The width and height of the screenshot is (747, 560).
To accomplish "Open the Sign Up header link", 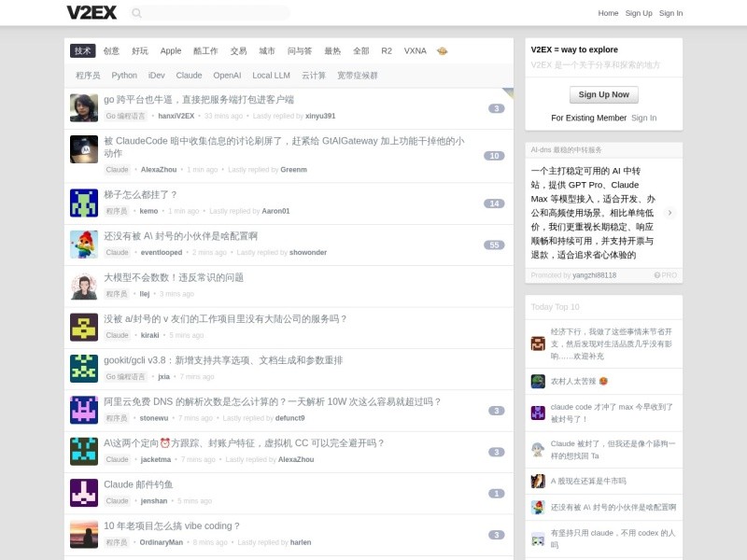I will 639,13.
